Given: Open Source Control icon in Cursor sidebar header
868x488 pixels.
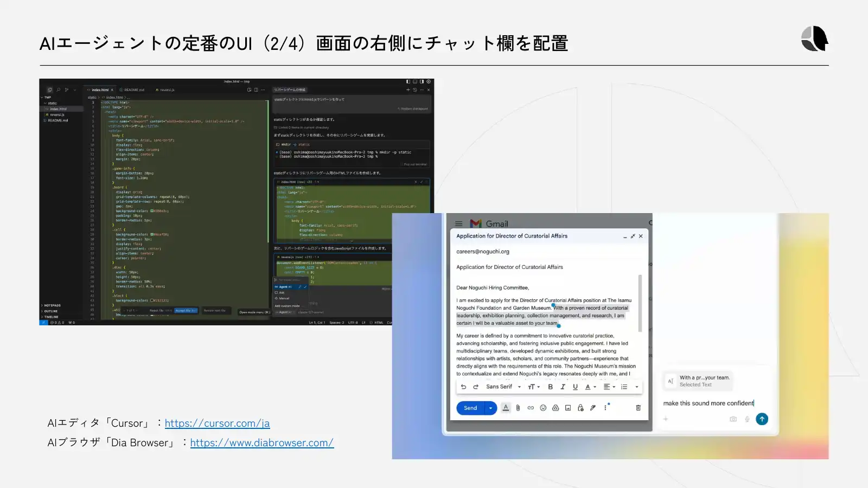Looking at the screenshot, I should [67, 90].
